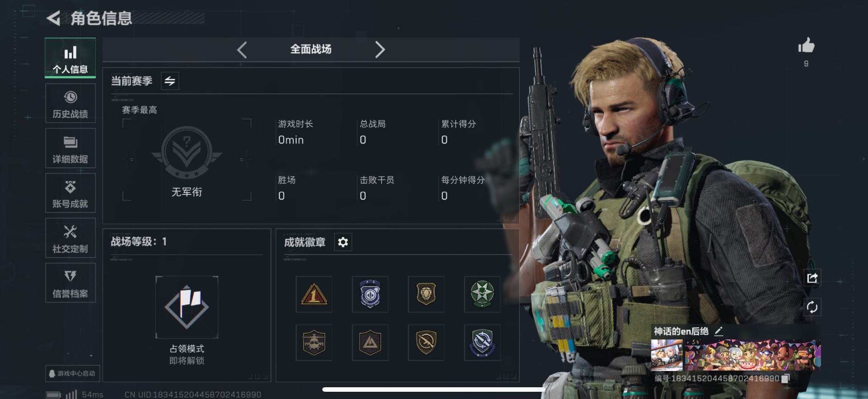Viewport: 868px width, 399px height.
Task: Edit nickname with the pencil icon
Action: click(x=718, y=331)
